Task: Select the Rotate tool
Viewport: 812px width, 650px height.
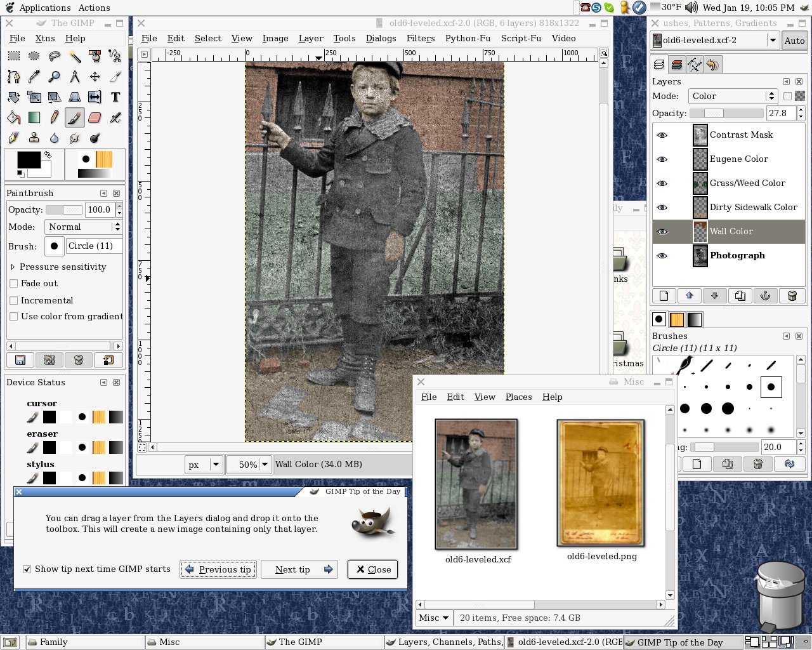Action: coord(14,97)
